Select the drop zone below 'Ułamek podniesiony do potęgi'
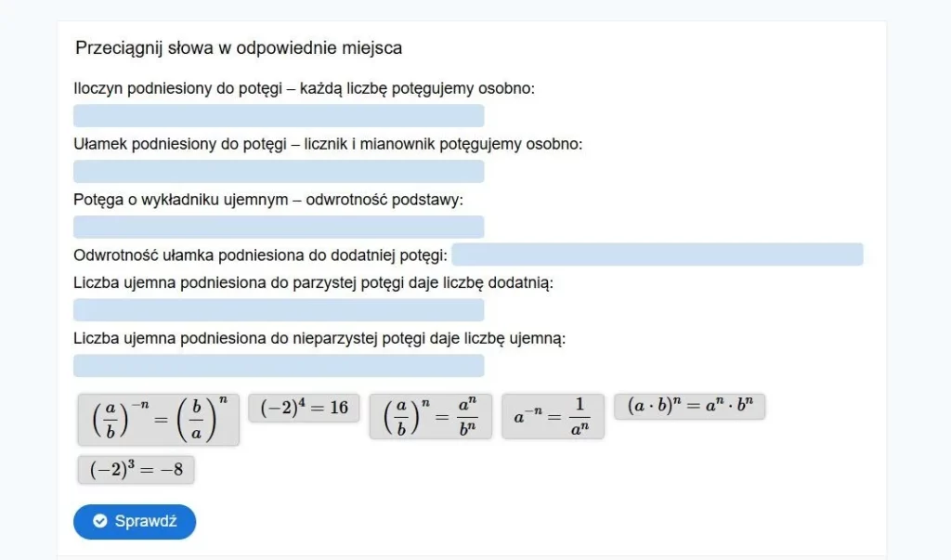This screenshot has width=951, height=560. pyautogui.click(x=279, y=172)
